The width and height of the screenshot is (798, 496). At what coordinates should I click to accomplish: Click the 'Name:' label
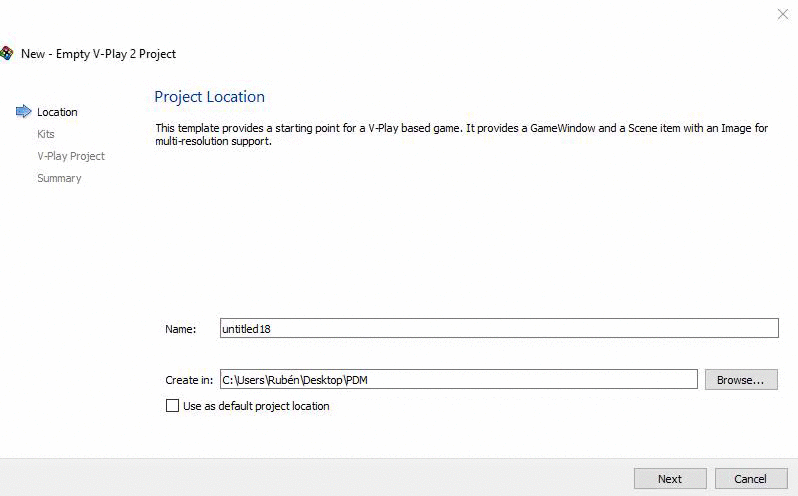[181, 329]
